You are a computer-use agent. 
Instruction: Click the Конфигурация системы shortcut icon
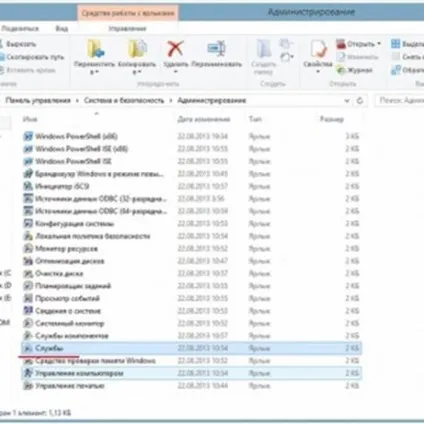click(28, 224)
